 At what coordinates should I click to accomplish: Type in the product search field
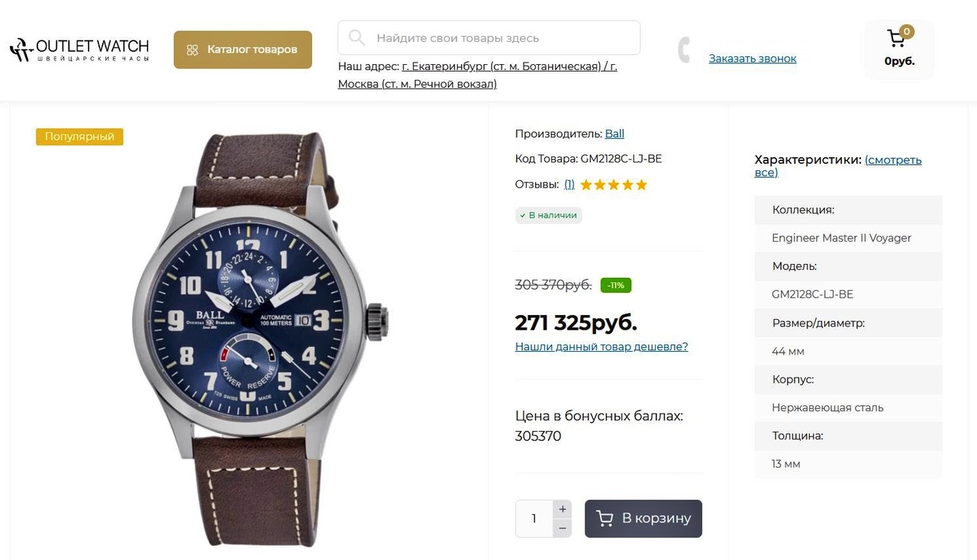(x=496, y=38)
